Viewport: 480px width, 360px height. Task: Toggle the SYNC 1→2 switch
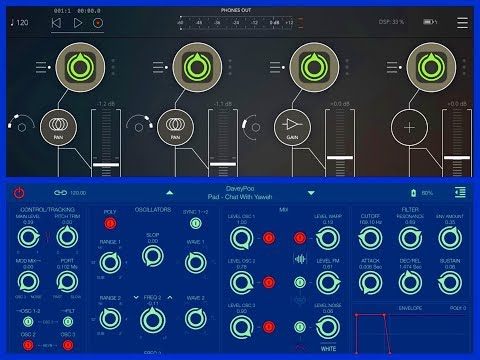click(x=195, y=223)
